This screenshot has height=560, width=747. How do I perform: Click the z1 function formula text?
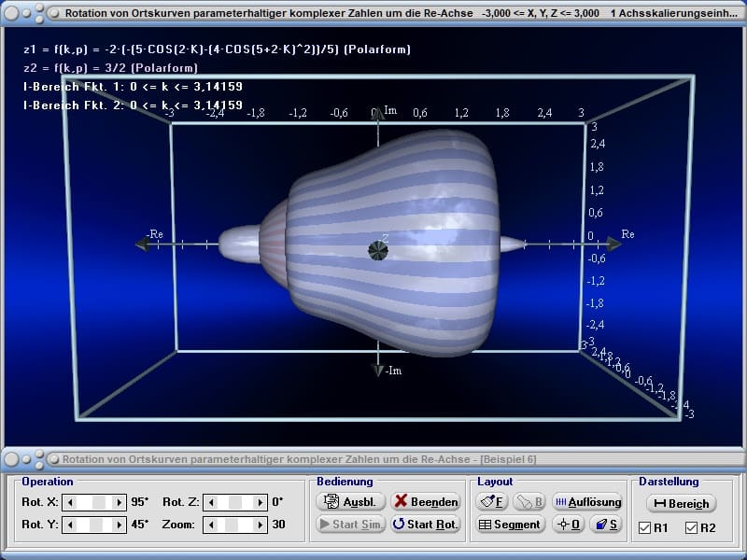tap(217, 49)
